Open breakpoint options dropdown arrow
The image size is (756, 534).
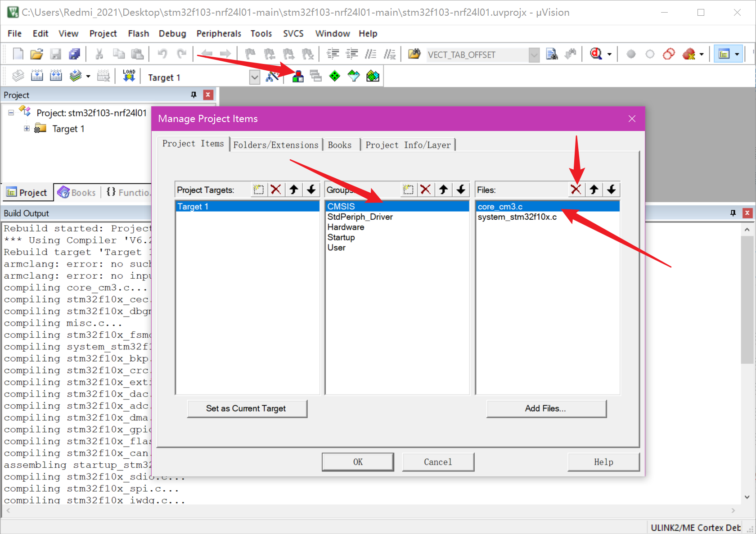tap(702, 54)
